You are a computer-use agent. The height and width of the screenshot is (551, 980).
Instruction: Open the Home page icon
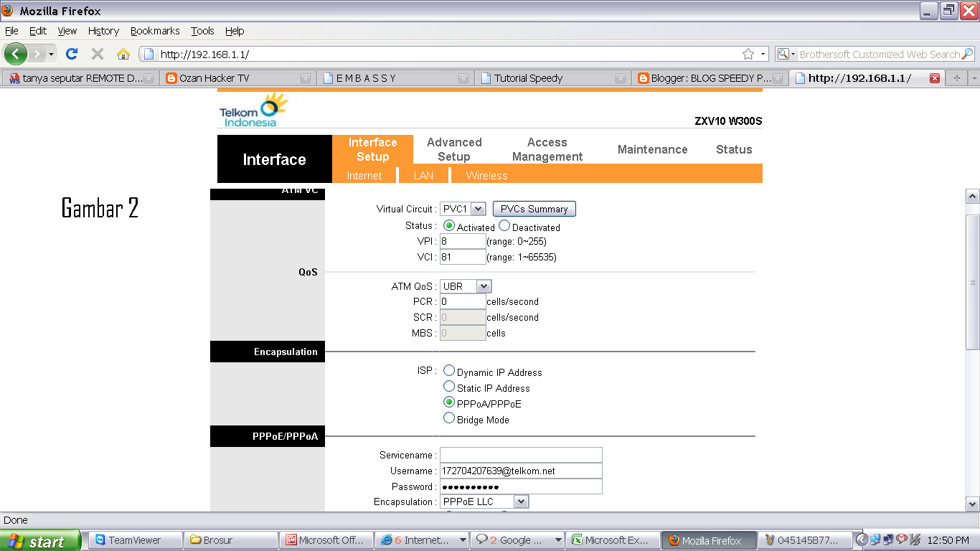[123, 54]
